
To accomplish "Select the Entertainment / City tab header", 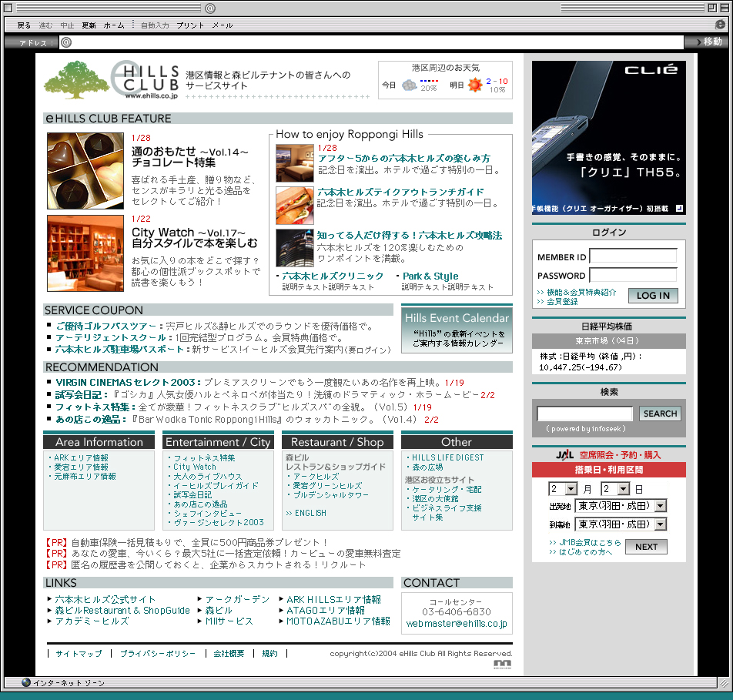I will (218, 442).
